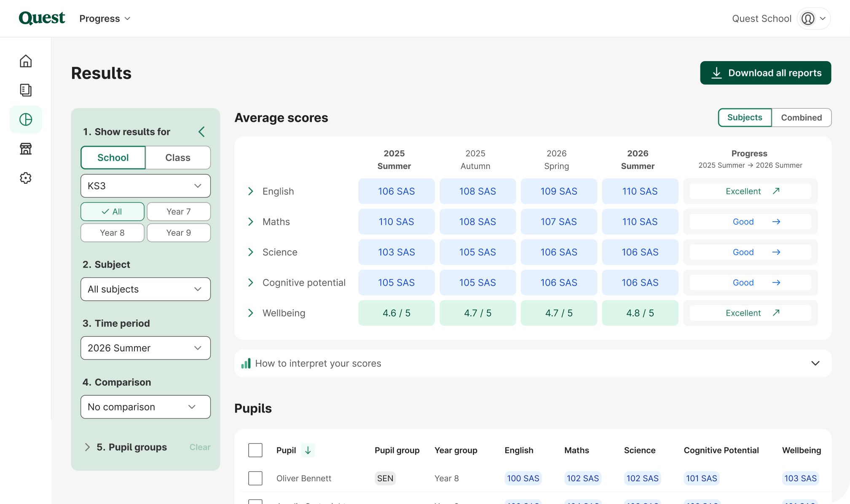
Task: Click the Year group column header
Action: click(x=456, y=450)
